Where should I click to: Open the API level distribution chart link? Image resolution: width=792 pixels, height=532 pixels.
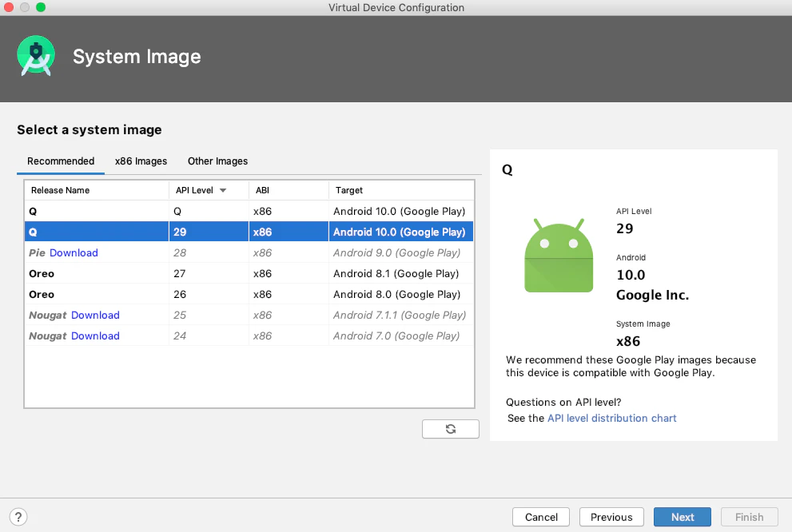611,418
